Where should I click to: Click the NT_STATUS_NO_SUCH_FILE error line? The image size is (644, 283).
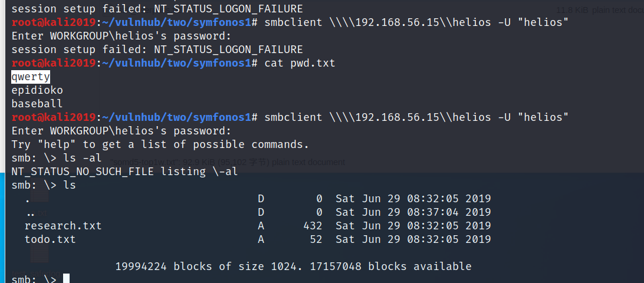coord(124,172)
